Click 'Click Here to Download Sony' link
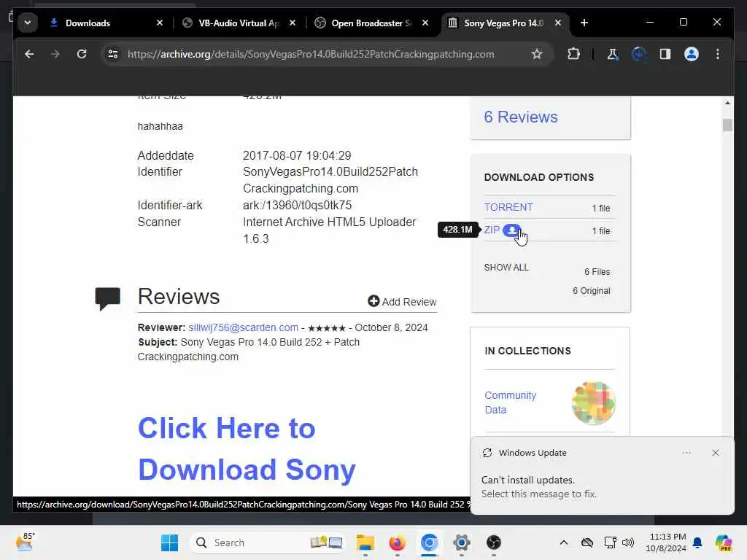747x560 pixels. (247, 448)
